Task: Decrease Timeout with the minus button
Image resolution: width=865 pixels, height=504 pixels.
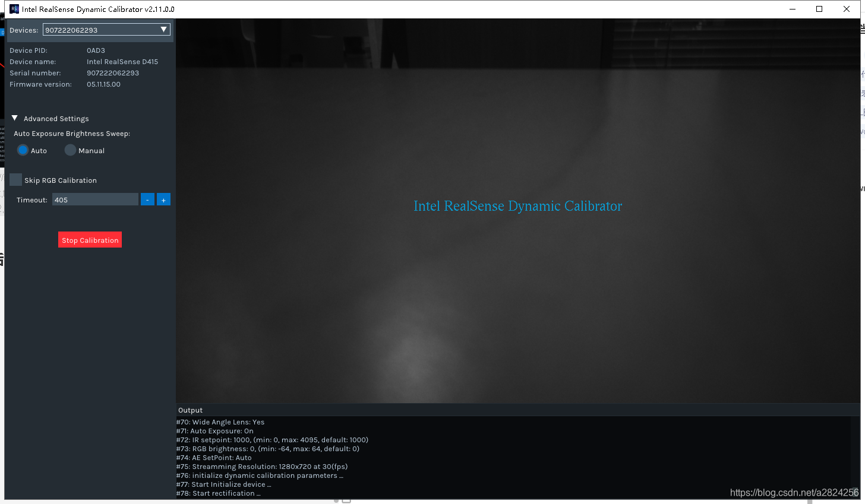Action: click(x=147, y=199)
